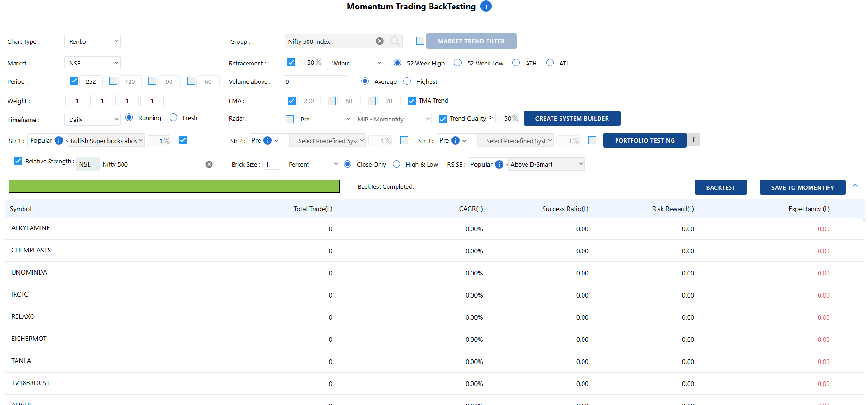Sort by the Symbol column header
Image resolution: width=868 pixels, height=405 pixels.
[21, 209]
